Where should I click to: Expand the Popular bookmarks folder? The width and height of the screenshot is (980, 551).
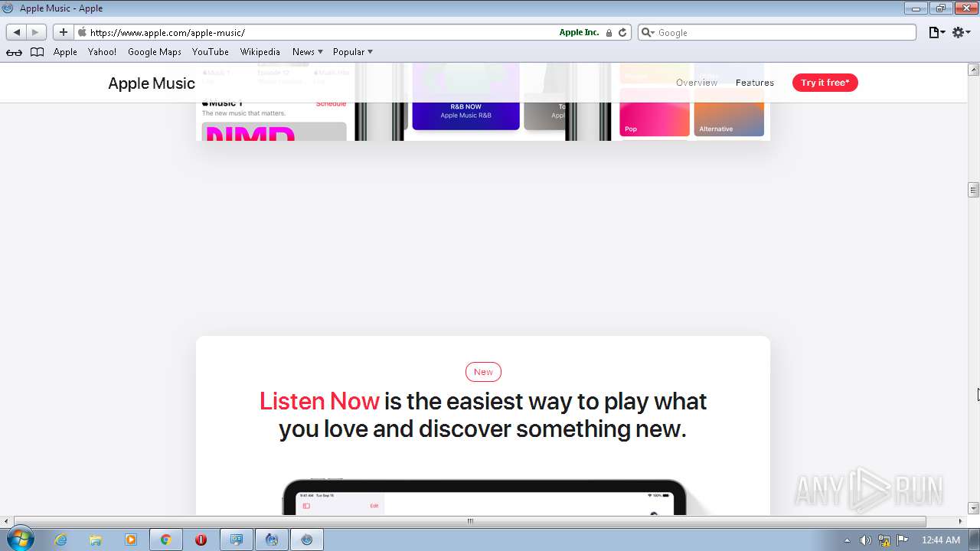352,52
